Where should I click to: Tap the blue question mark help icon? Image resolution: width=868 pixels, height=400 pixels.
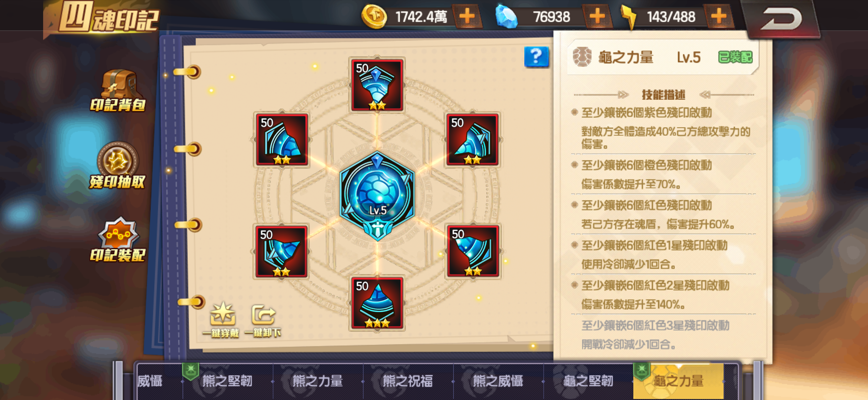tap(536, 57)
